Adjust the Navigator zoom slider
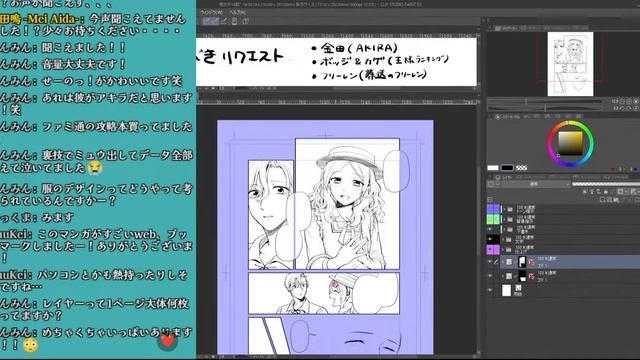640x360 pixels. point(545,101)
